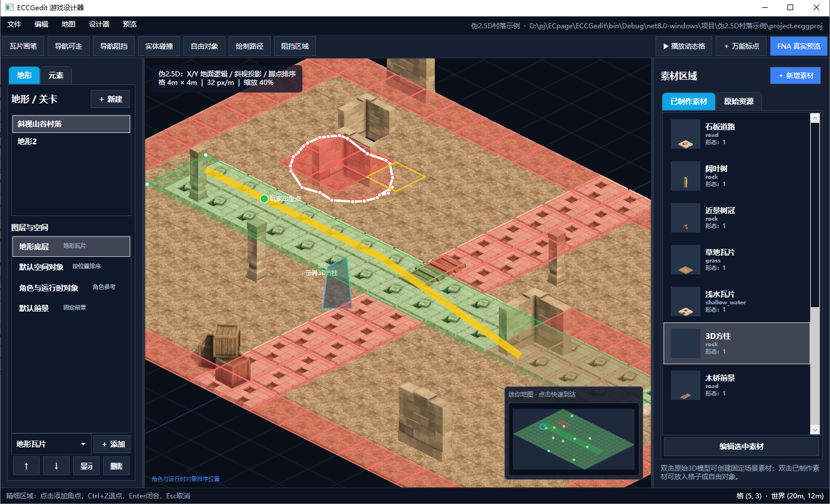Screen dimensions: 830x504
Task: Switch to the 元素 tab
Action: 55,75
